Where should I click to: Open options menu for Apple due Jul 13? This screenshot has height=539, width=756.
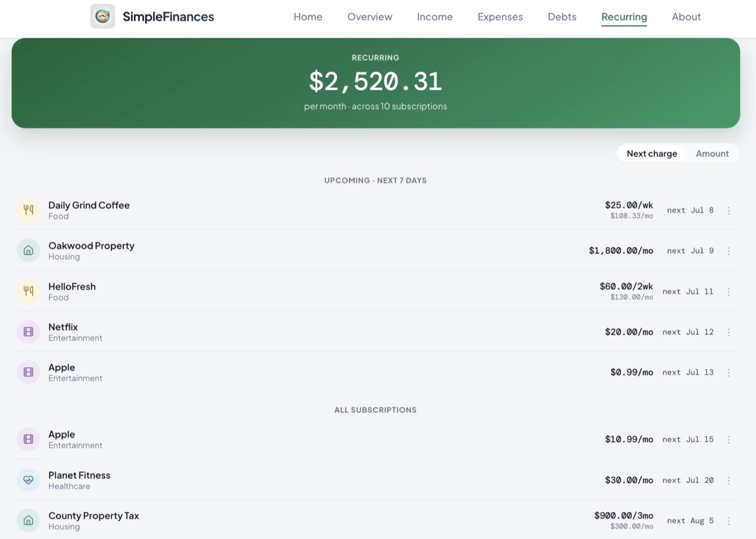(728, 373)
